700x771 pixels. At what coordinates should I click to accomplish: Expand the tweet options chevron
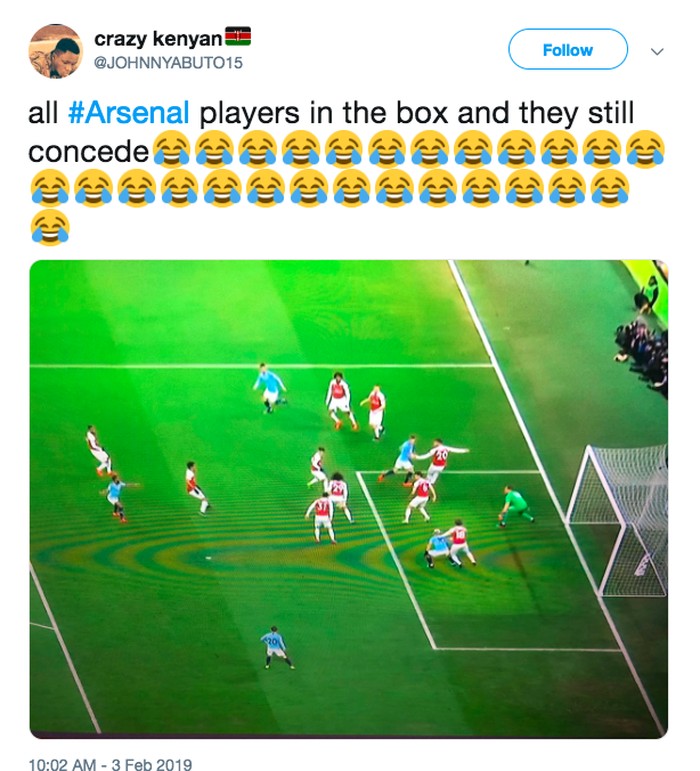pos(658,50)
